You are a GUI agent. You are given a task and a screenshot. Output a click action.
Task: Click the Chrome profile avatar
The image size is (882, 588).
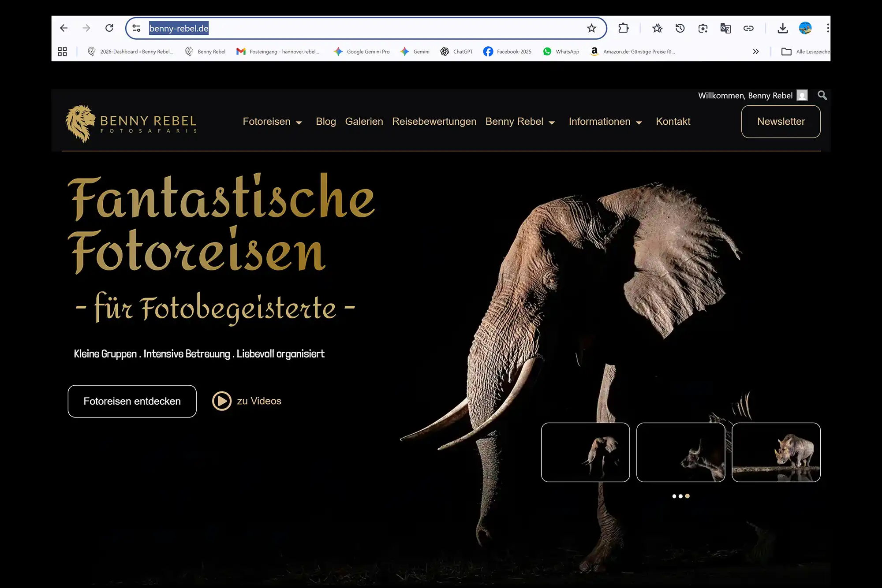click(806, 28)
